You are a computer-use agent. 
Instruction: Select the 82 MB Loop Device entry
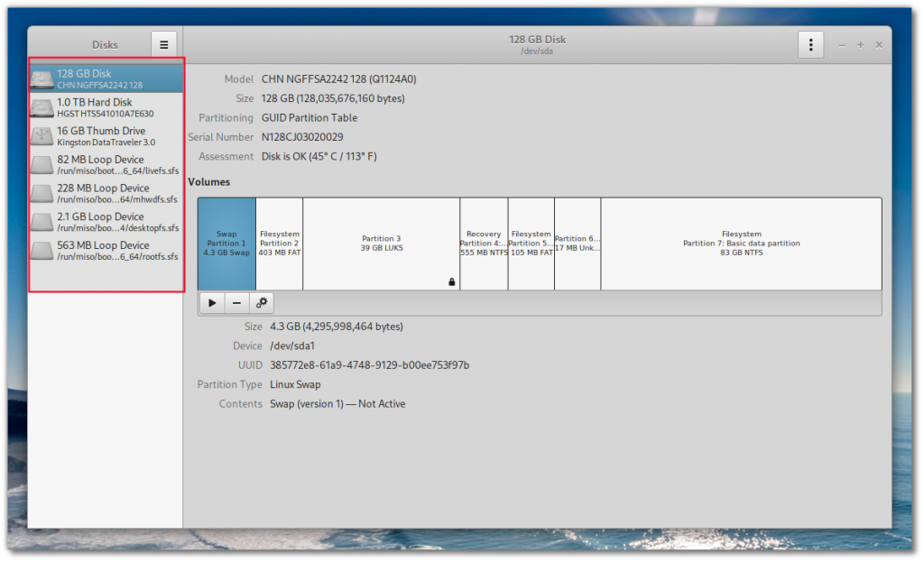(x=105, y=165)
